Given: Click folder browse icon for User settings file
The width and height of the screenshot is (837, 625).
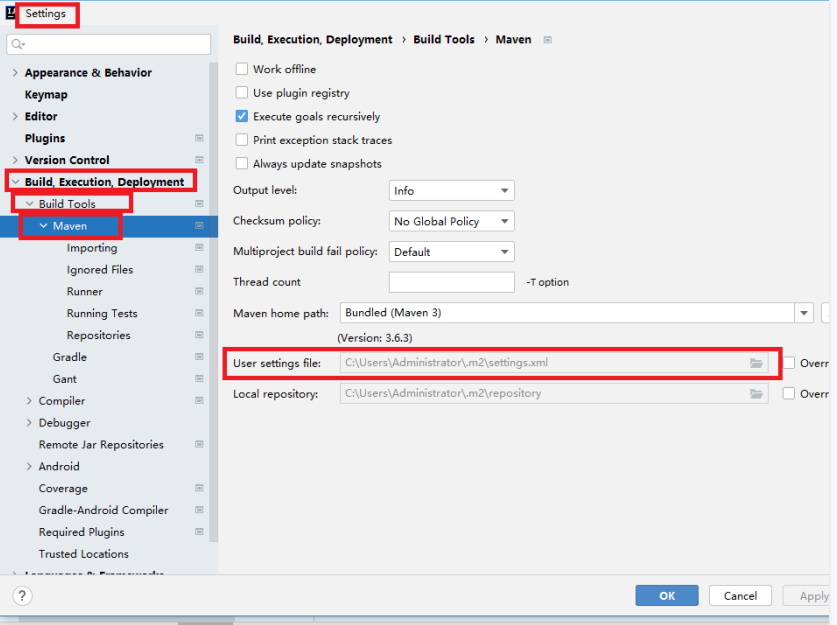Looking at the screenshot, I should pyautogui.click(x=756, y=363).
